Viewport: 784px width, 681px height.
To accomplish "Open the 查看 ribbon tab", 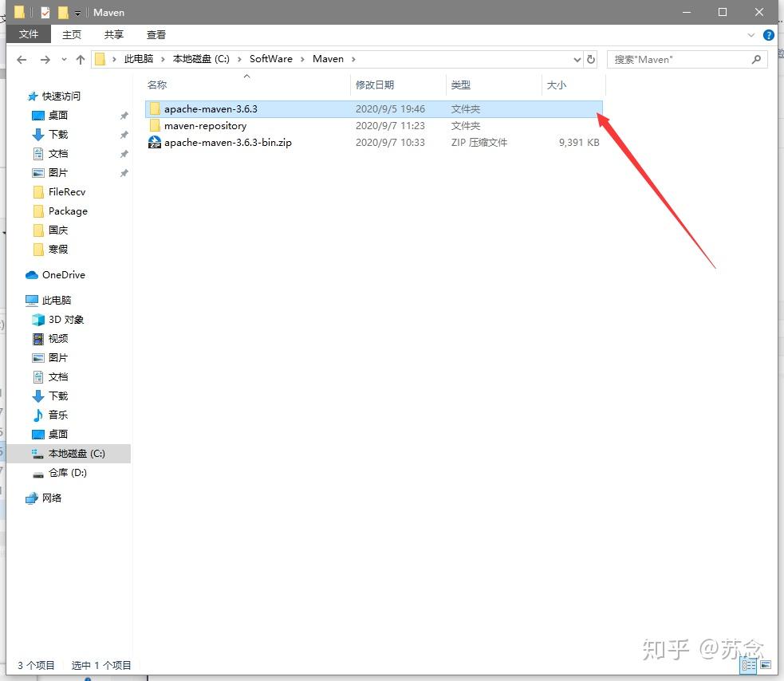I will point(156,34).
